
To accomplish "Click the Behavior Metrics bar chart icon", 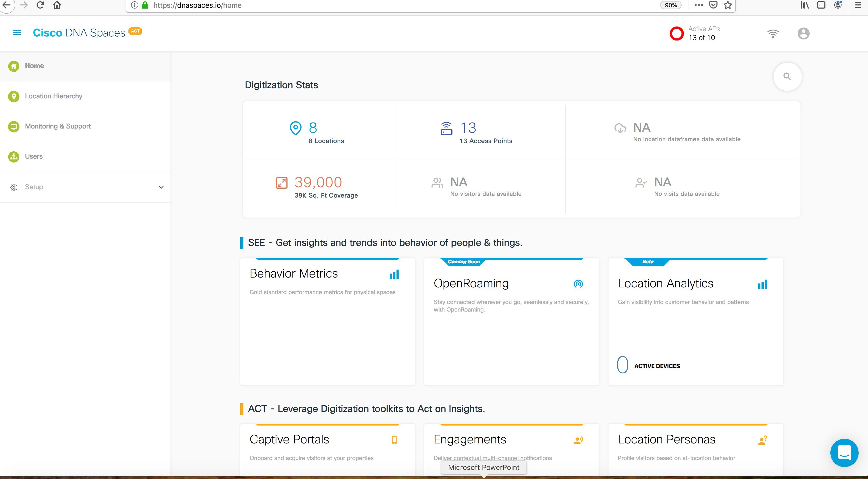I will [x=394, y=274].
